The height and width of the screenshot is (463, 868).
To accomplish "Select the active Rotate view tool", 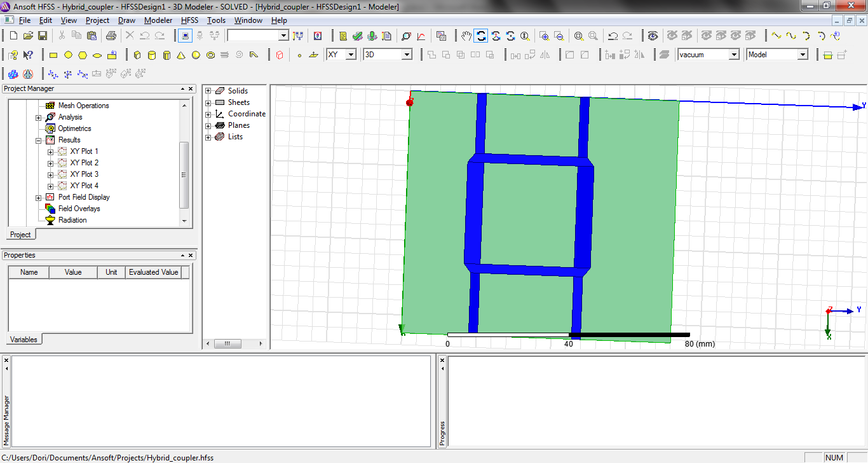I will [482, 36].
